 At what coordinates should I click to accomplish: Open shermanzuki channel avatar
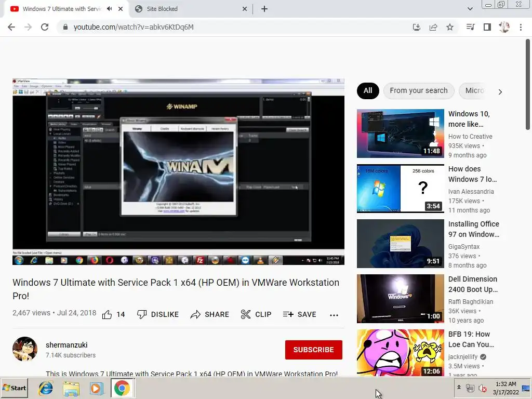pos(25,349)
